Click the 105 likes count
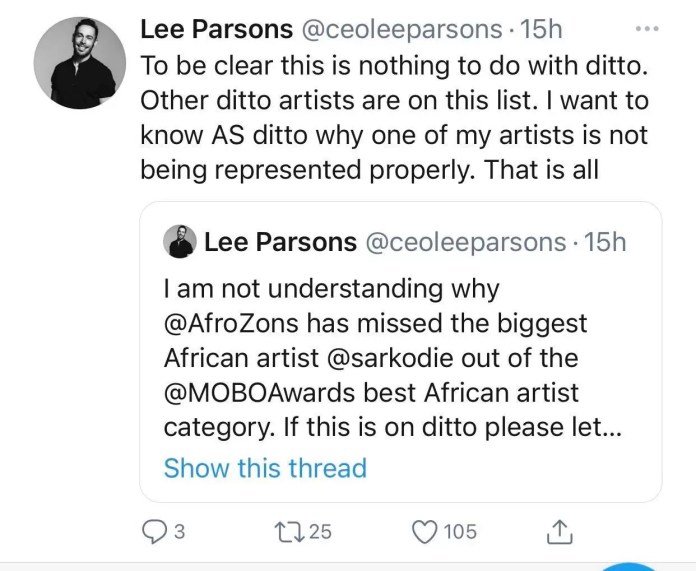The image size is (696, 571). click(x=460, y=531)
